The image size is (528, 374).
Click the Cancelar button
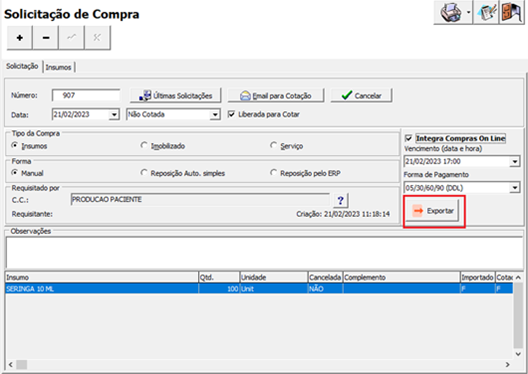pos(361,96)
